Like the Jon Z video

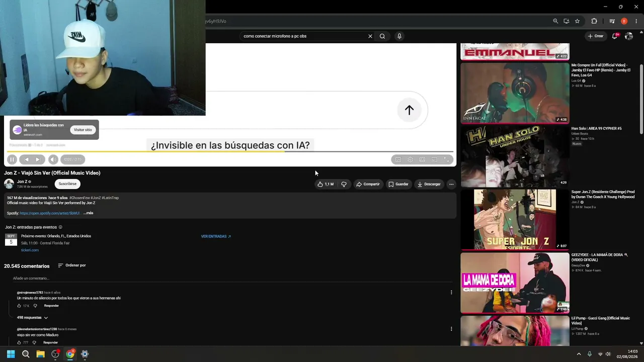point(326,184)
